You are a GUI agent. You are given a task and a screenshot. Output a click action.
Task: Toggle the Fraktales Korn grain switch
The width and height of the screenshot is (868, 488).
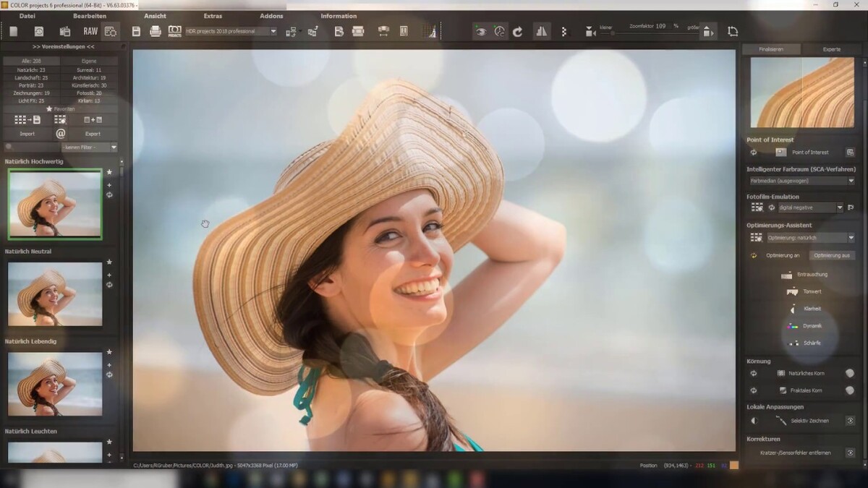click(x=849, y=390)
